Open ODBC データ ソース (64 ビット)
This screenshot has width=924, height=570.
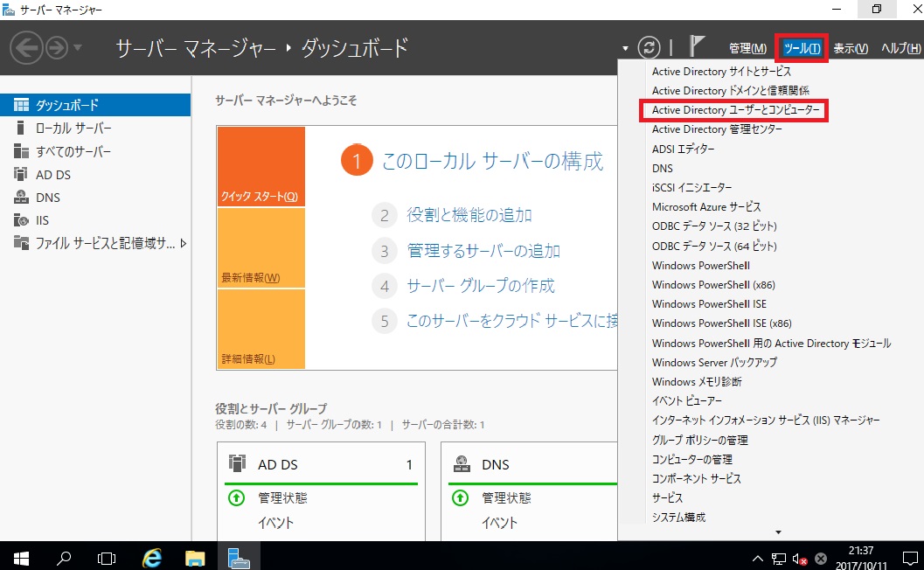tap(714, 246)
